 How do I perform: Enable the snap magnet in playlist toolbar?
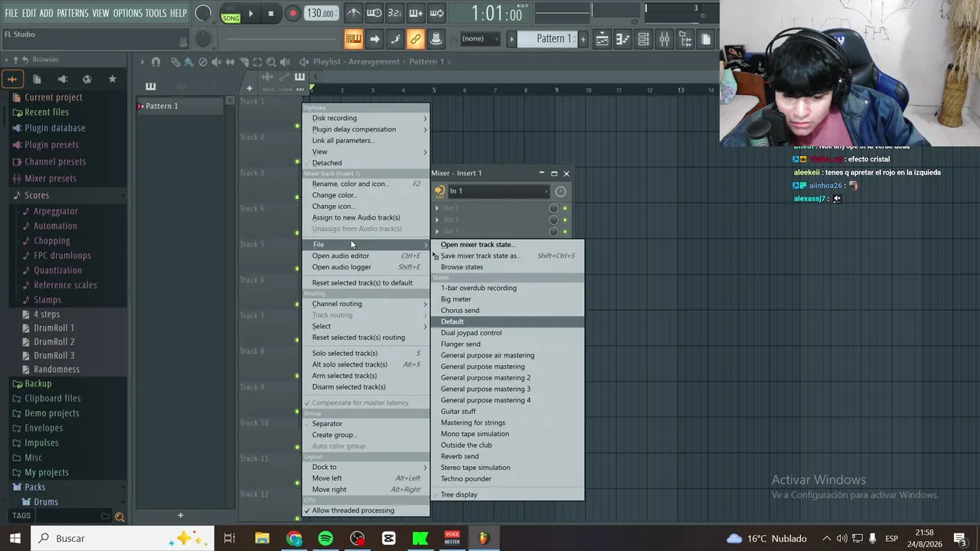(155, 62)
